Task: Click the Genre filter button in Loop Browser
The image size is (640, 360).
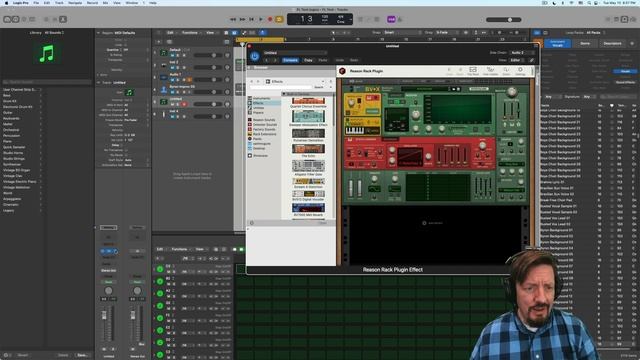Action: point(585,43)
